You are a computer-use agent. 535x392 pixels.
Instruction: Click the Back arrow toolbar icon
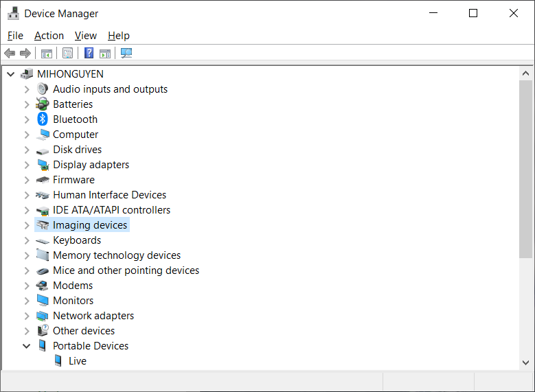click(10, 54)
